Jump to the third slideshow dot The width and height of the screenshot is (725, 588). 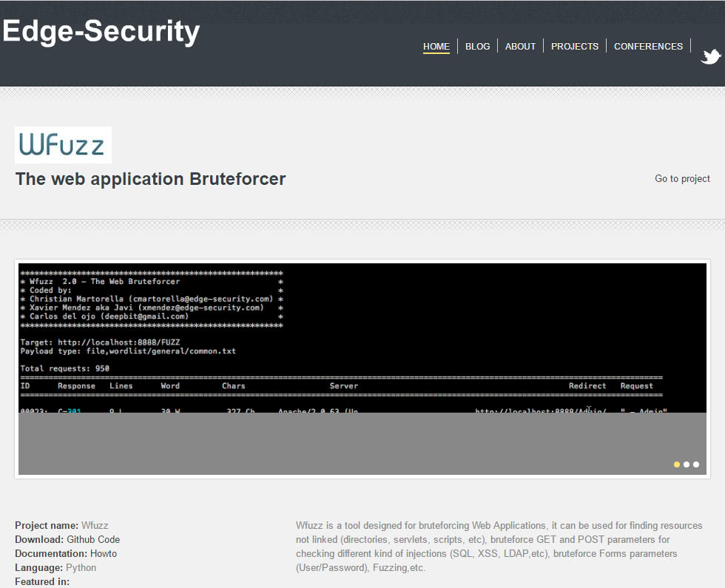click(696, 464)
